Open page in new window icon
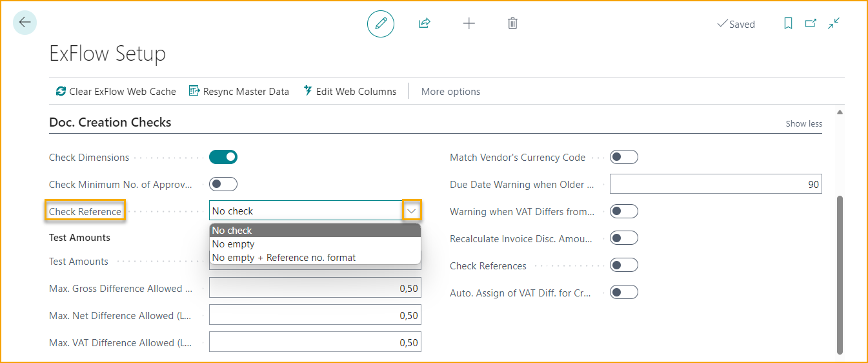This screenshot has height=363, width=868. pyautogui.click(x=811, y=24)
